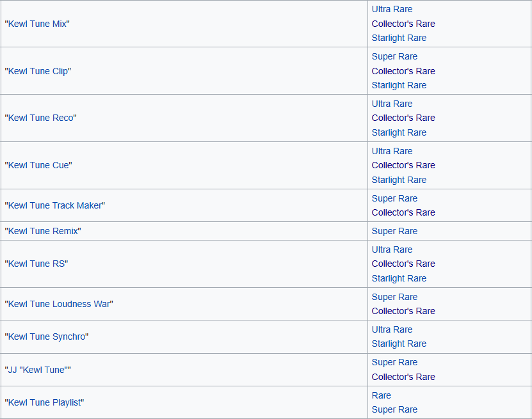
Task: Click Super Rare in Kewl Tune Remix row
Action: point(394,231)
